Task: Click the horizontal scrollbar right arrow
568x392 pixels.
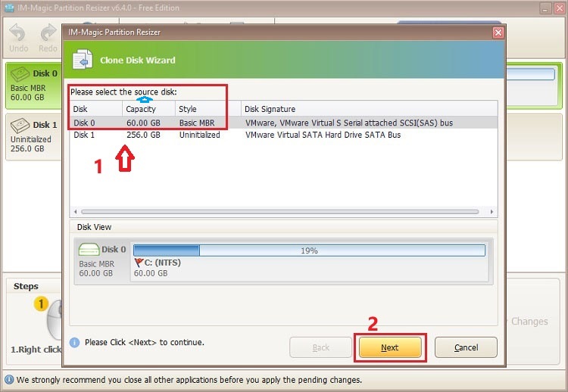Action: coord(492,212)
